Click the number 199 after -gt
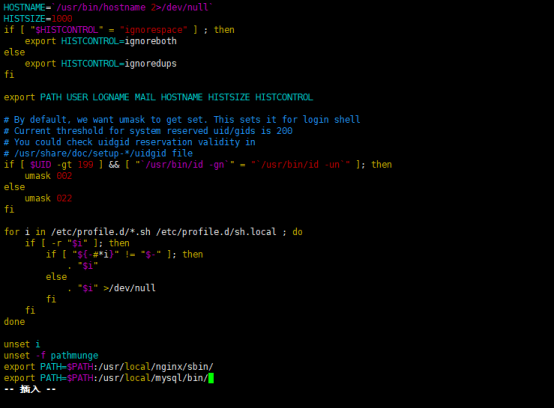 coord(86,165)
